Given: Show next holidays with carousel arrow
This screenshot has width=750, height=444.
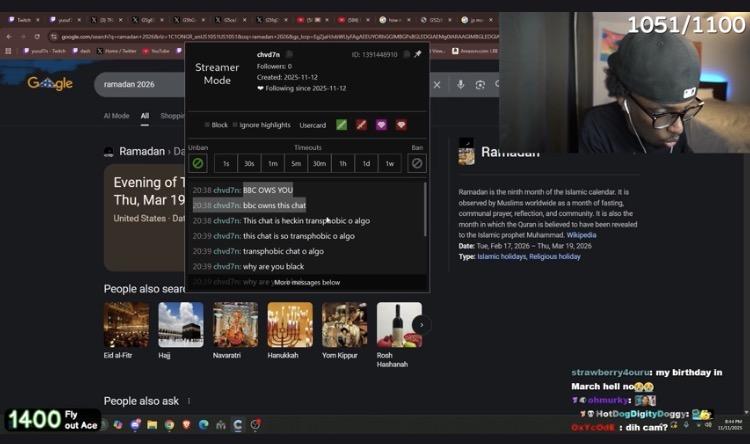Looking at the screenshot, I should point(422,325).
